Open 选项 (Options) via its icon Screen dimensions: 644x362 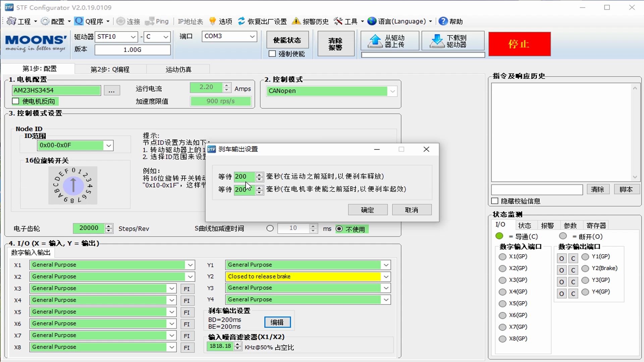pos(212,21)
